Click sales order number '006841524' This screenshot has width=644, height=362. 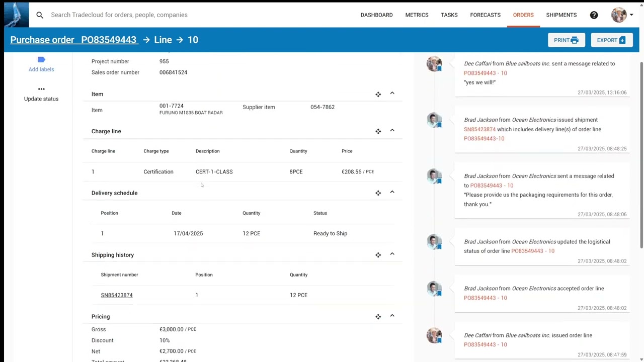pyautogui.click(x=173, y=72)
